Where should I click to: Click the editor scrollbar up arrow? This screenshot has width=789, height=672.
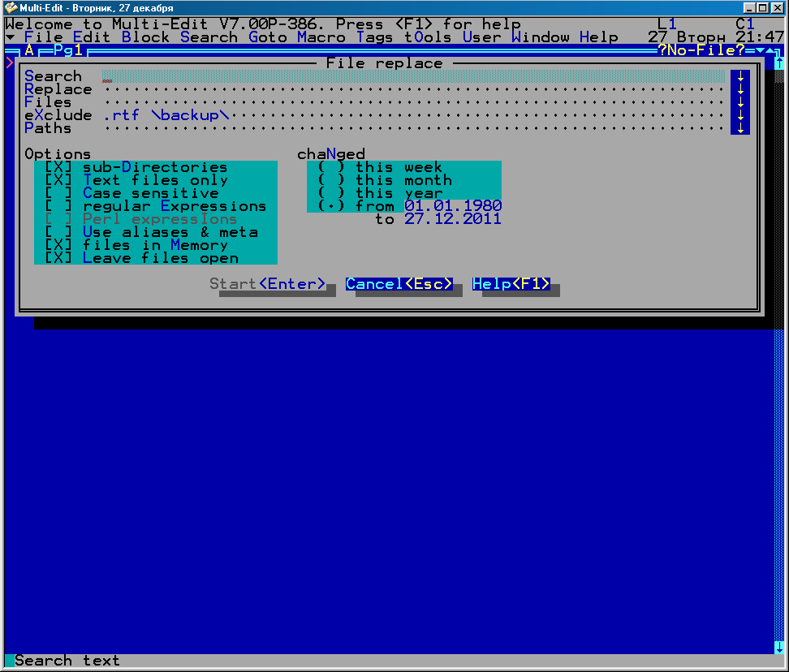[779, 63]
